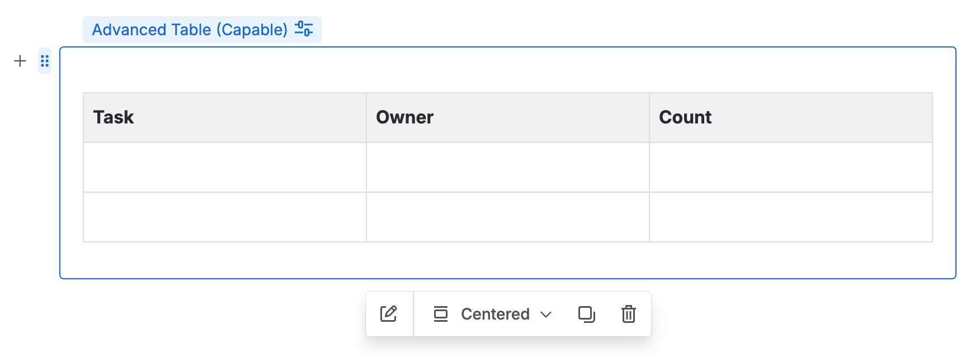Click the last row's Task cell
The height and width of the screenshot is (362, 980).
pos(224,217)
